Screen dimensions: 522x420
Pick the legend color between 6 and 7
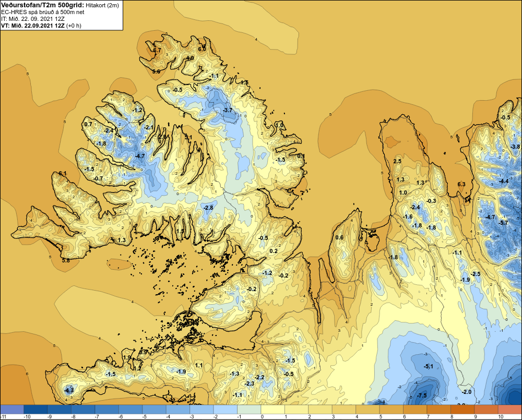[x=415, y=409]
